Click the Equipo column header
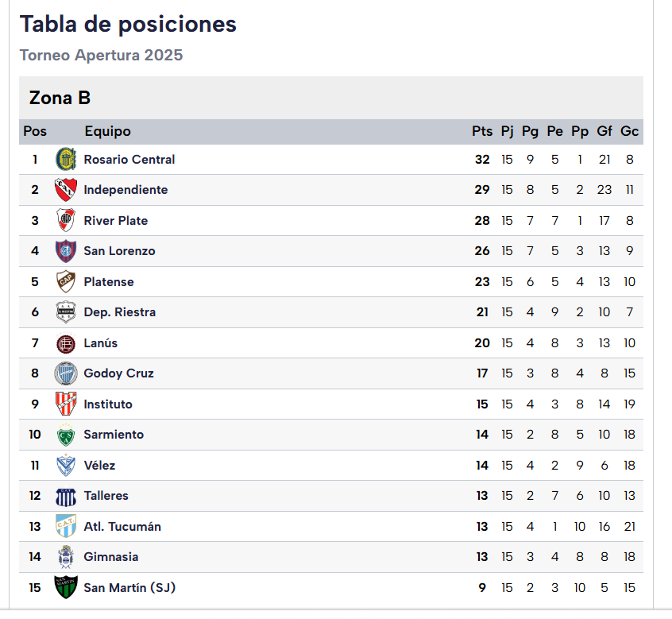672x619 pixels. (107, 131)
